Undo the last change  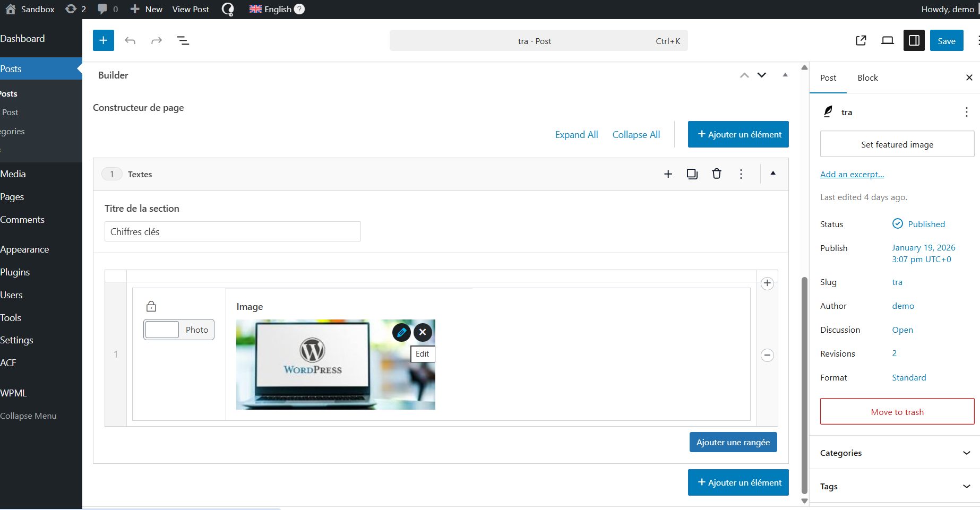point(130,41)
